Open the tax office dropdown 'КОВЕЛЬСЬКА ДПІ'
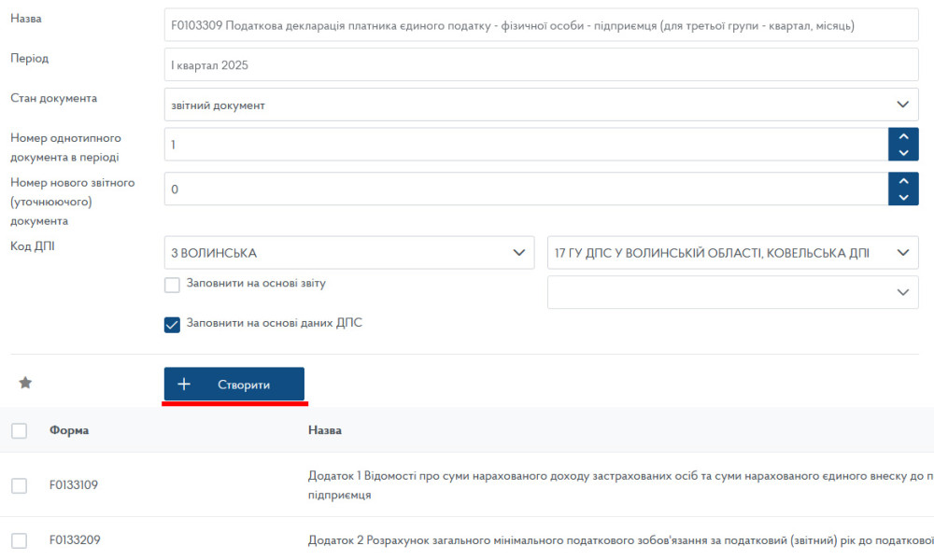934x560 pixels. point(732,252)
